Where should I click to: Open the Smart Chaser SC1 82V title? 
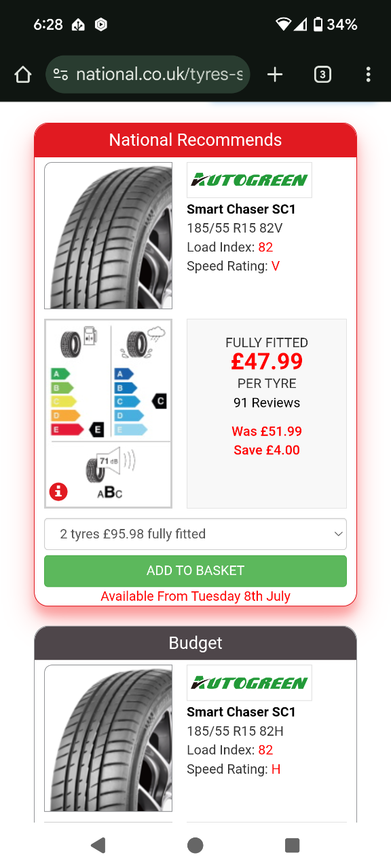click(242, 210)
